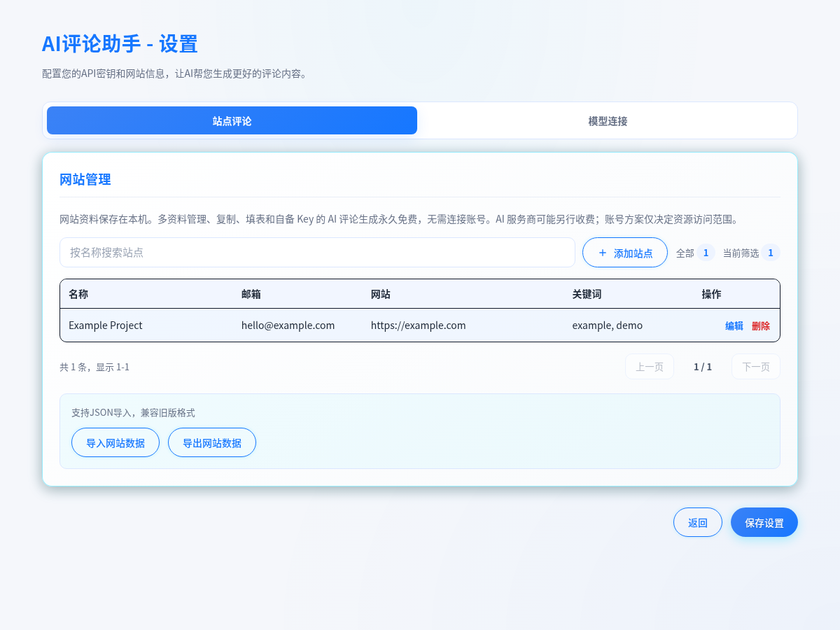Click 导出网站数据 button

click(x=212, y=442)
